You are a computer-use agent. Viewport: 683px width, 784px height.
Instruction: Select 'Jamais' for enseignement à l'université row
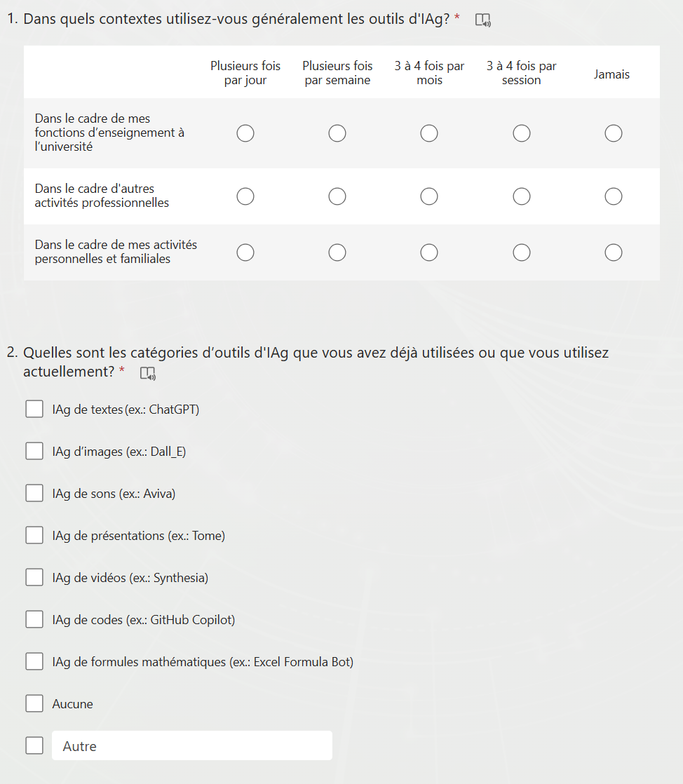pyautogui.click(x=614, y=133)
